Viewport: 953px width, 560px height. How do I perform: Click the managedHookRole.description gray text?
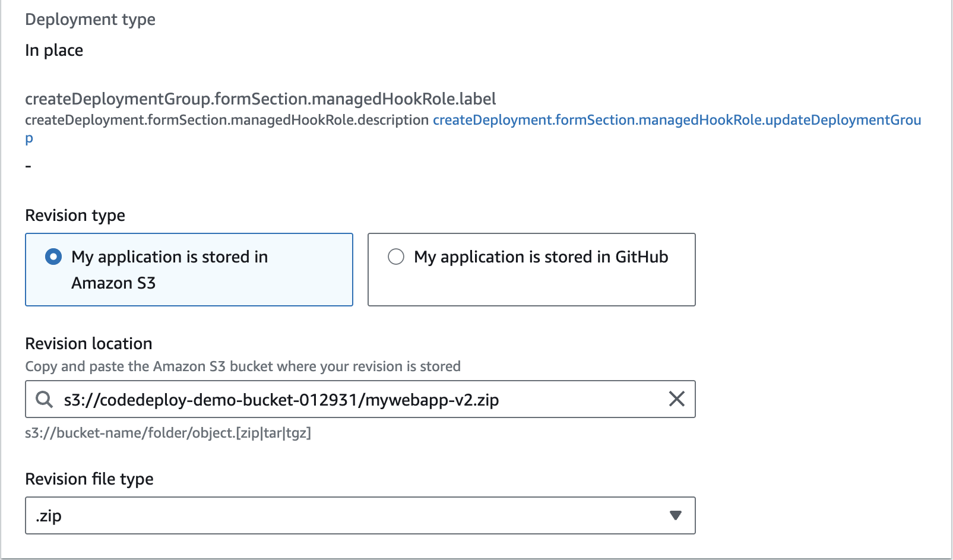tap(226, 120)
